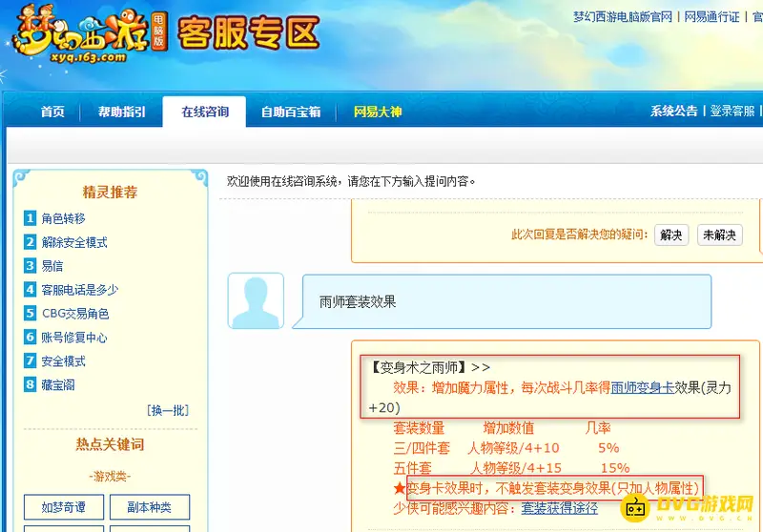Click the 精灵推荐 heading

pos(110,192)
